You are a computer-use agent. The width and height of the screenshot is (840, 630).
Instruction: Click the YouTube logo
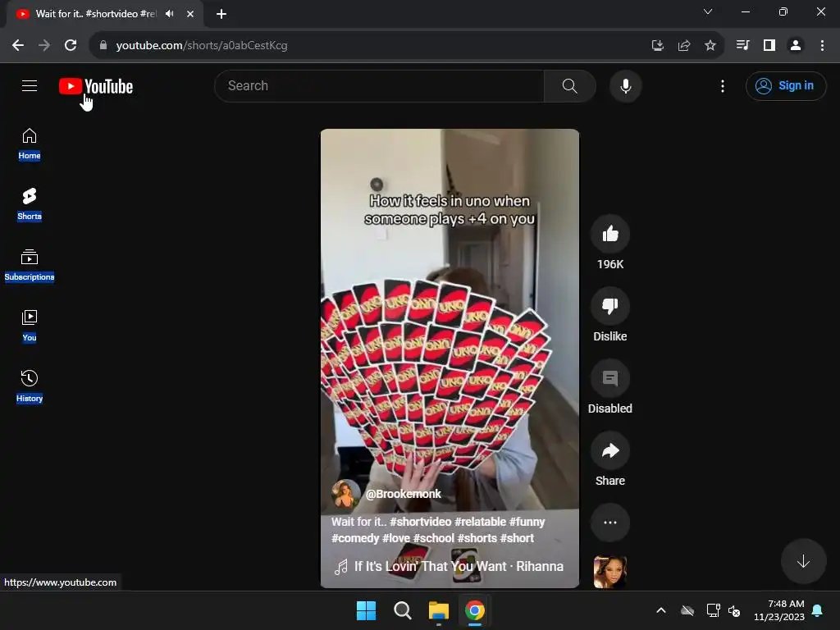(96, 86)
